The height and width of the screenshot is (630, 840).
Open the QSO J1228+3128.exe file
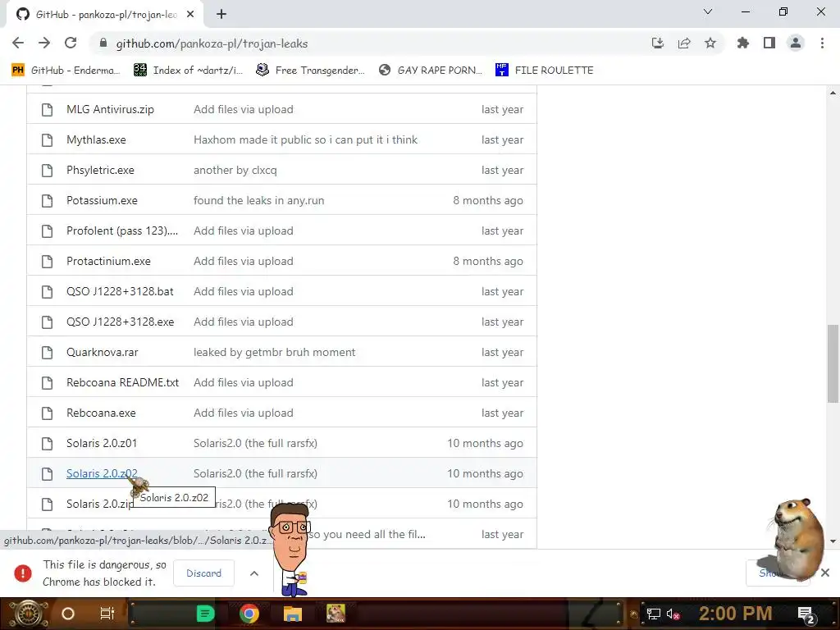click(x=120, y=322)
